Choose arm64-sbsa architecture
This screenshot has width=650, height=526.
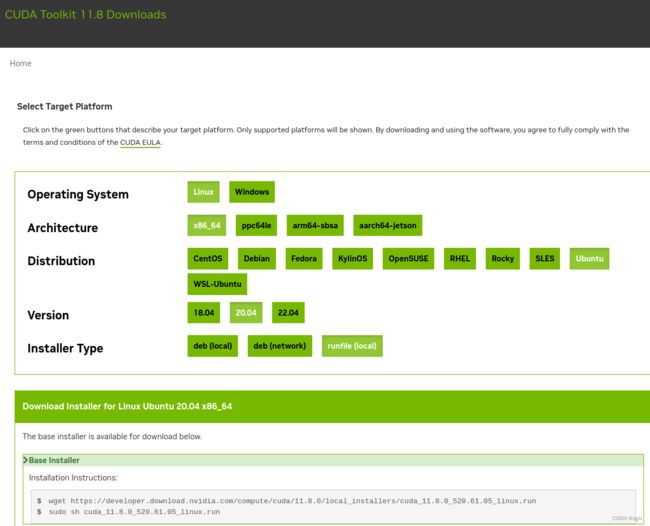pos(315,225)
